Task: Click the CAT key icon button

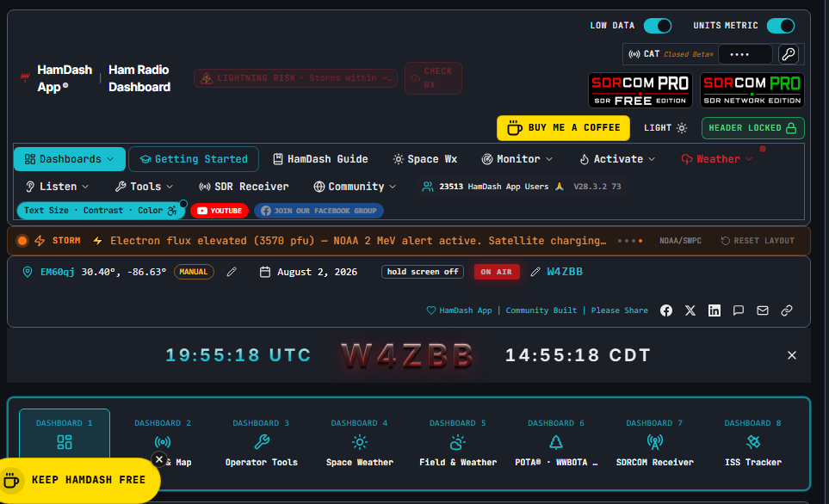Action: [x=789, y=54]
